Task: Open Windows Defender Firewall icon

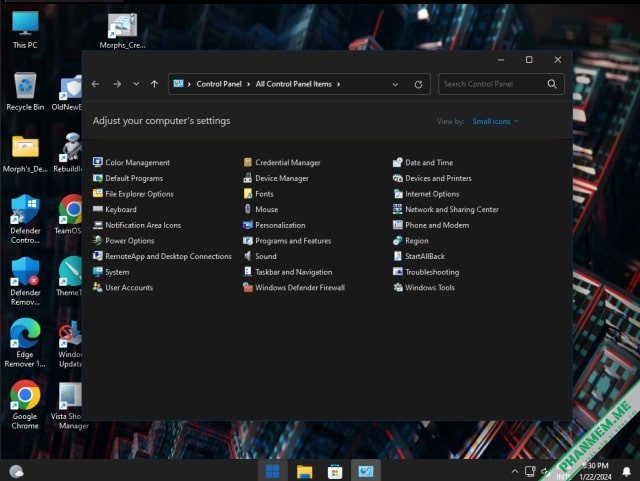Action: click(x=248, y=287)
